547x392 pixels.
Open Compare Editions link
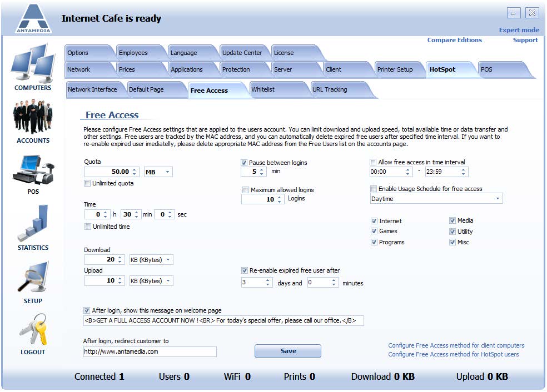click(455, 40)
